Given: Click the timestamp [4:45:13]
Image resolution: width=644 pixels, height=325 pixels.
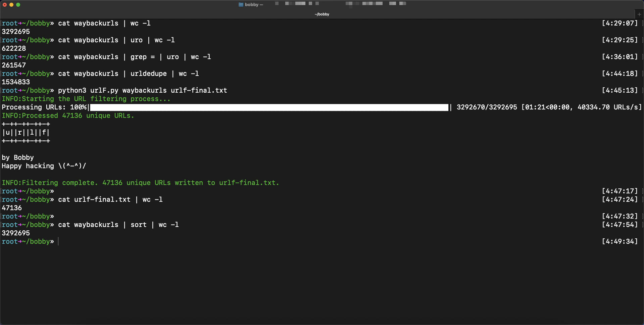Looking at the screenshot, I should point(620,90).
